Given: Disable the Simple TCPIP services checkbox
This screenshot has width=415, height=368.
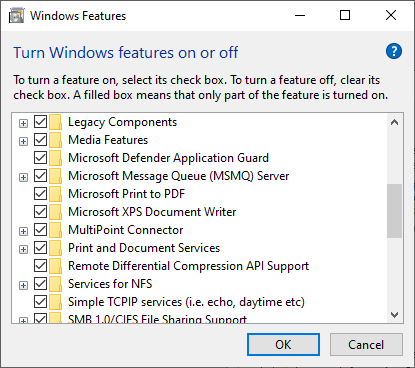Looking at the screenshot, I should [40, 302].
